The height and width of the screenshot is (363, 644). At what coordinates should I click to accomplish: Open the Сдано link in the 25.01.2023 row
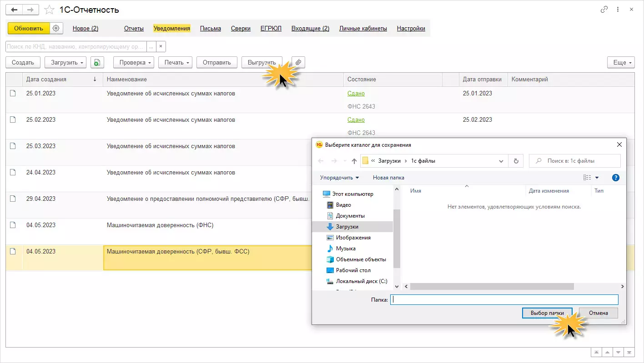[x=356, y=93]
